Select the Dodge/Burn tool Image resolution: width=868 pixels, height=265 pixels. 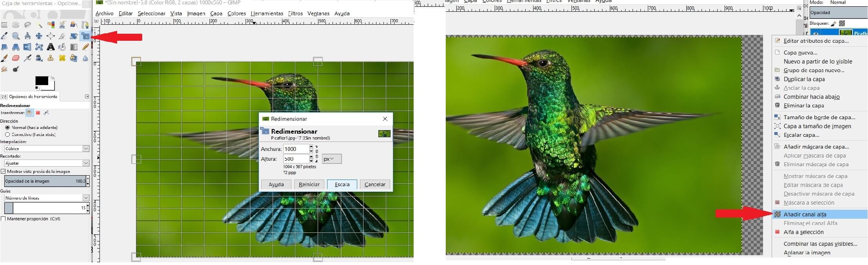point(16,69)
